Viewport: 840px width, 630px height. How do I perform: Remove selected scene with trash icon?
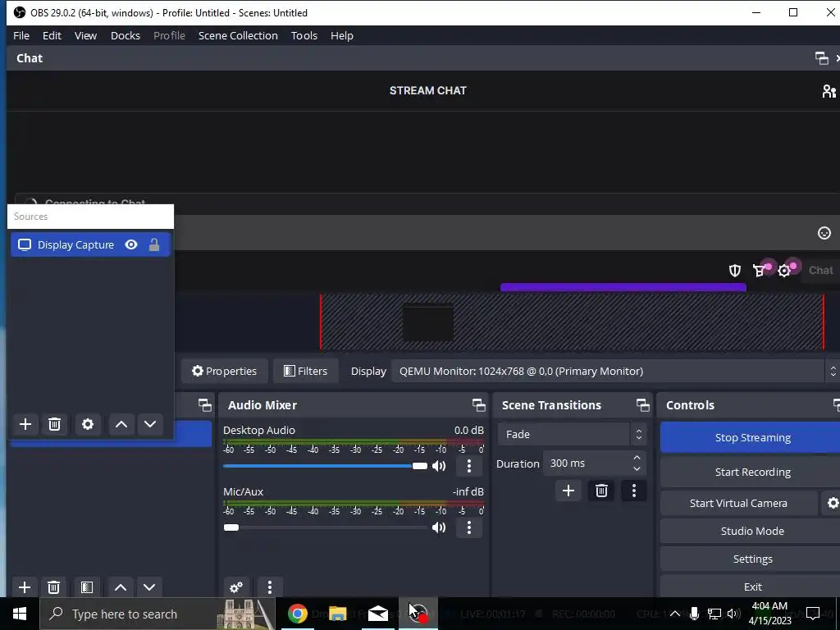[x=53, y=587]
